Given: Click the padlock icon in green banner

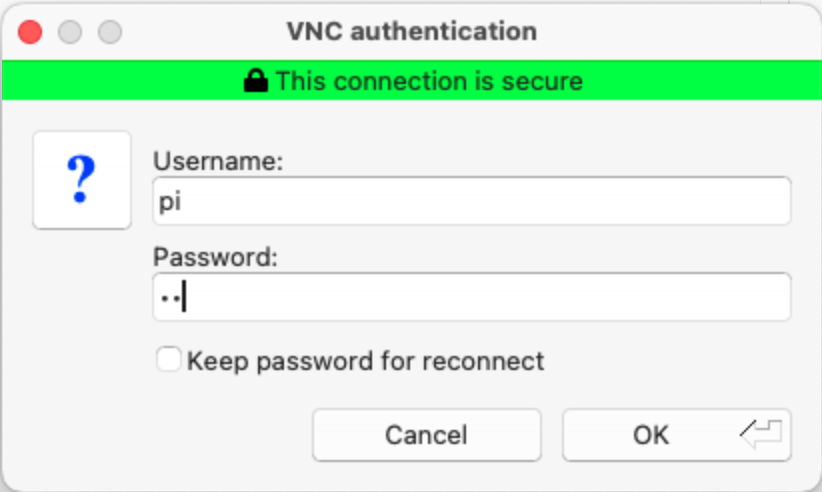Looking at the screenshot, I should pyautogui.click(x=256, y=81).
